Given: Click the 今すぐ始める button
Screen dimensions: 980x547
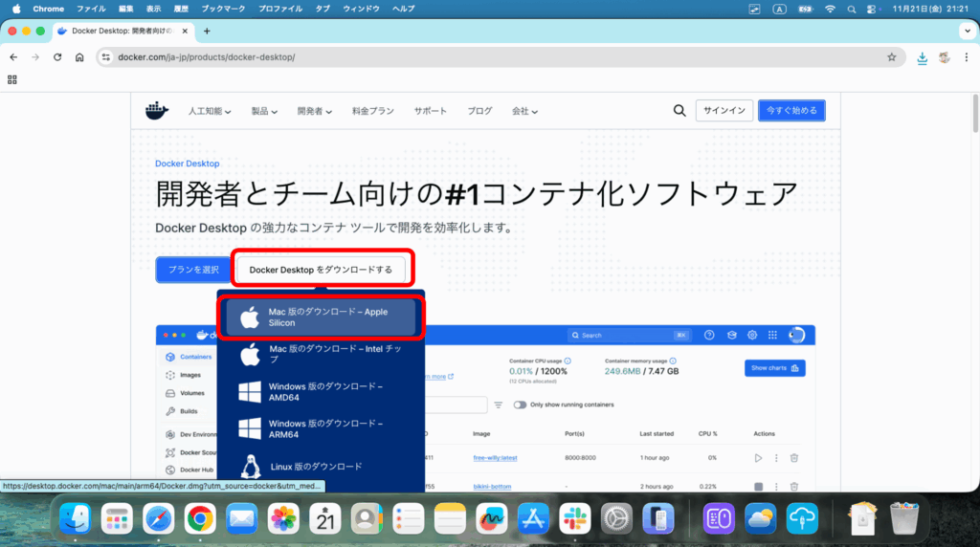Looking at the screenshot, I should (x=791, y=111).
